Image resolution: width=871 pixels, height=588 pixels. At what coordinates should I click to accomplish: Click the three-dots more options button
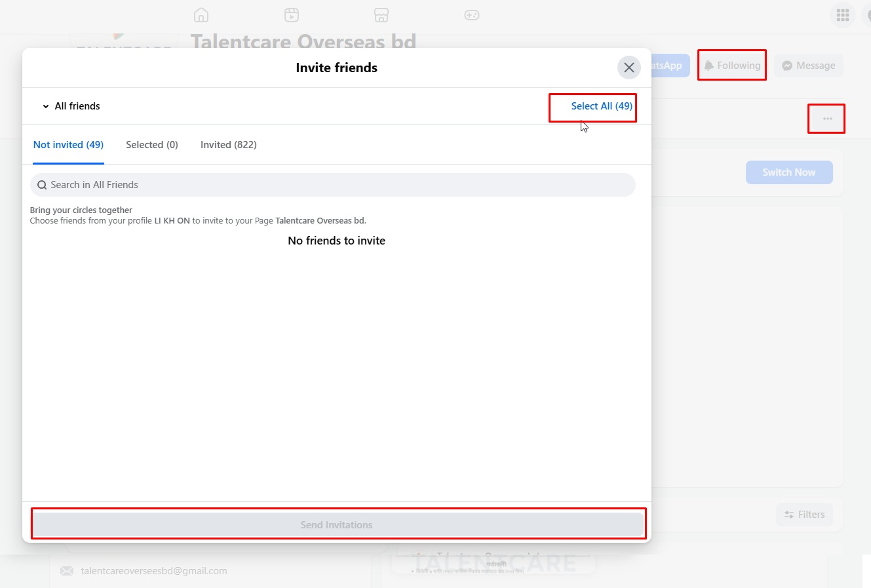click(827, 119)
